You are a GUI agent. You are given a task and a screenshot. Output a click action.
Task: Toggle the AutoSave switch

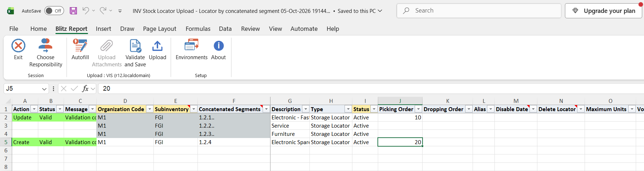(x=54, y=11)
